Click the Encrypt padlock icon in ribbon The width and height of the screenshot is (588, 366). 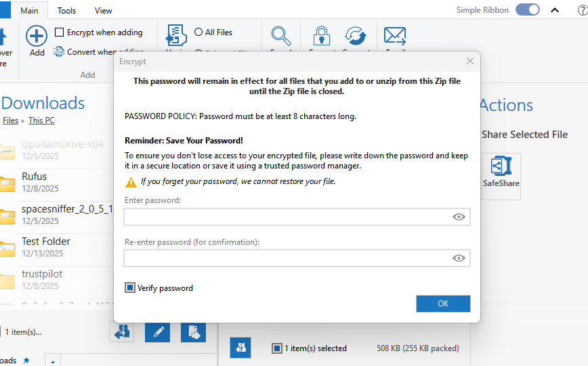(x=321, y=37)
